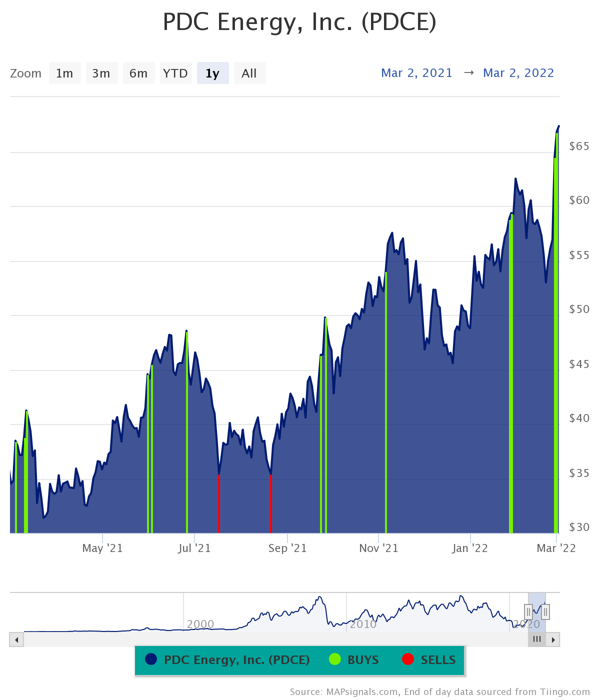
Task: Grab the navigator right range handle
Action: [545, 611]
